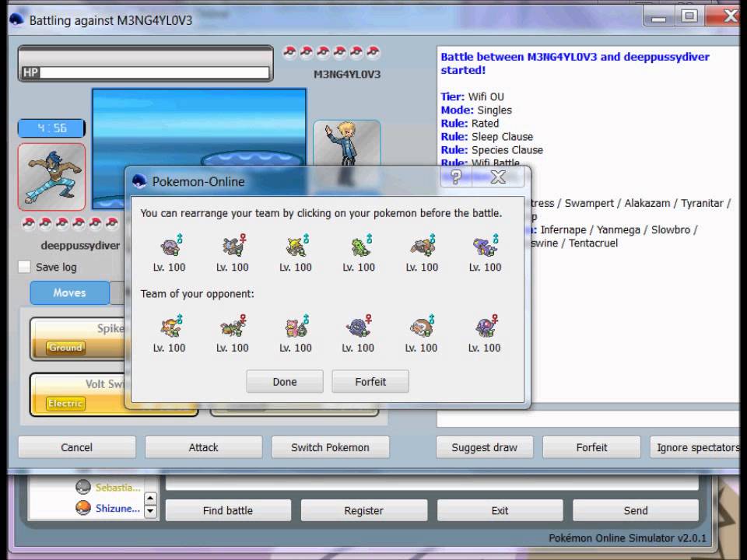Select Forretress, first Pokémon in your team
747x560 pixels.
[169, 247]
